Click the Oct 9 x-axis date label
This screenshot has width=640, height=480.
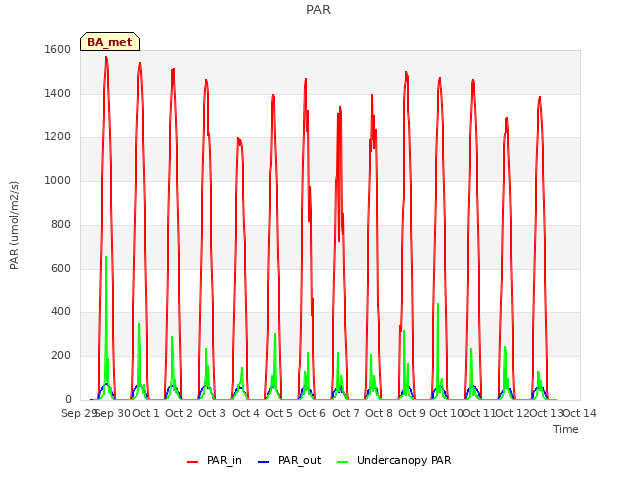coord(412,413)
